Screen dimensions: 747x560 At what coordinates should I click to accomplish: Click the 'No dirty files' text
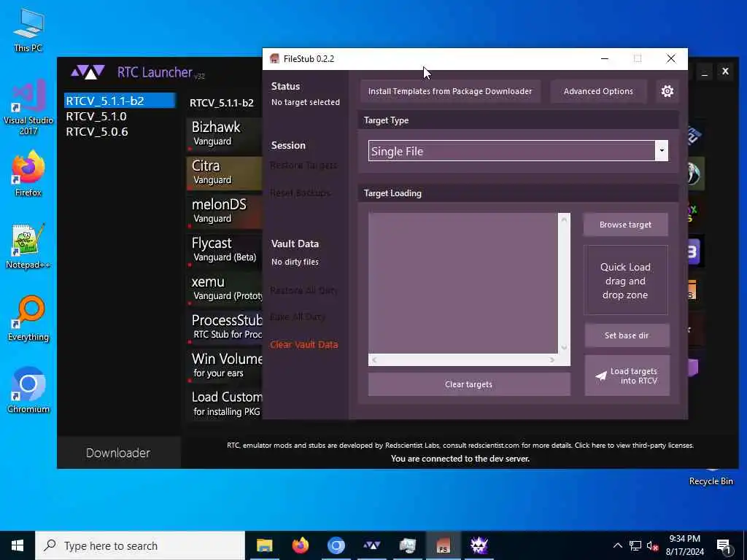pos(295,262)
